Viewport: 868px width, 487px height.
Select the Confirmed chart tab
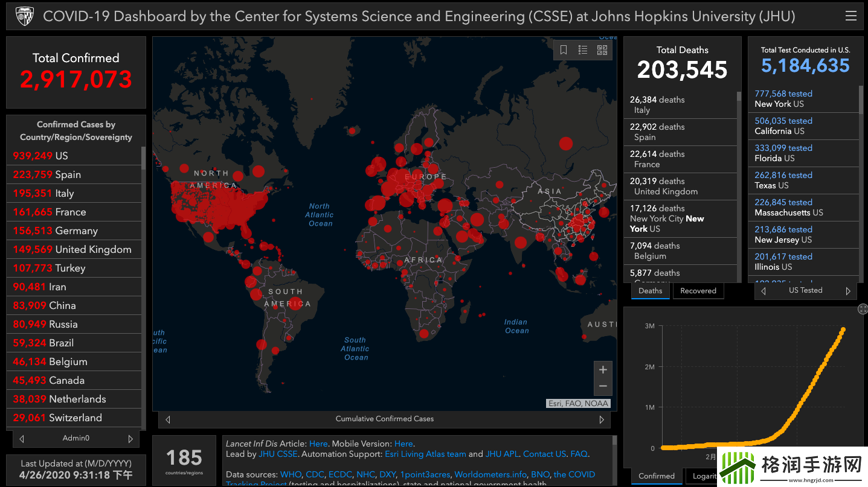pyautogui.click(x=656, y=476)
